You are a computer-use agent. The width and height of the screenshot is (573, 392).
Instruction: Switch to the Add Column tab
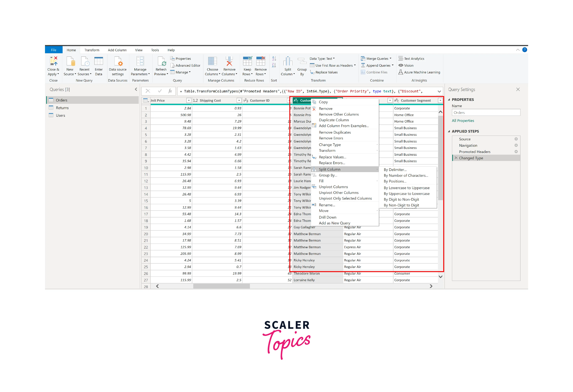[x=117, y=50]
